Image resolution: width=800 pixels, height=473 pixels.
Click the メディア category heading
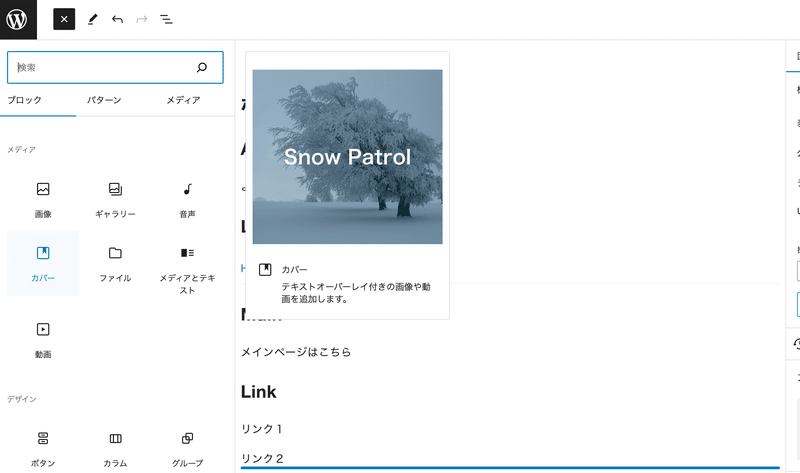tap(21, 150)
